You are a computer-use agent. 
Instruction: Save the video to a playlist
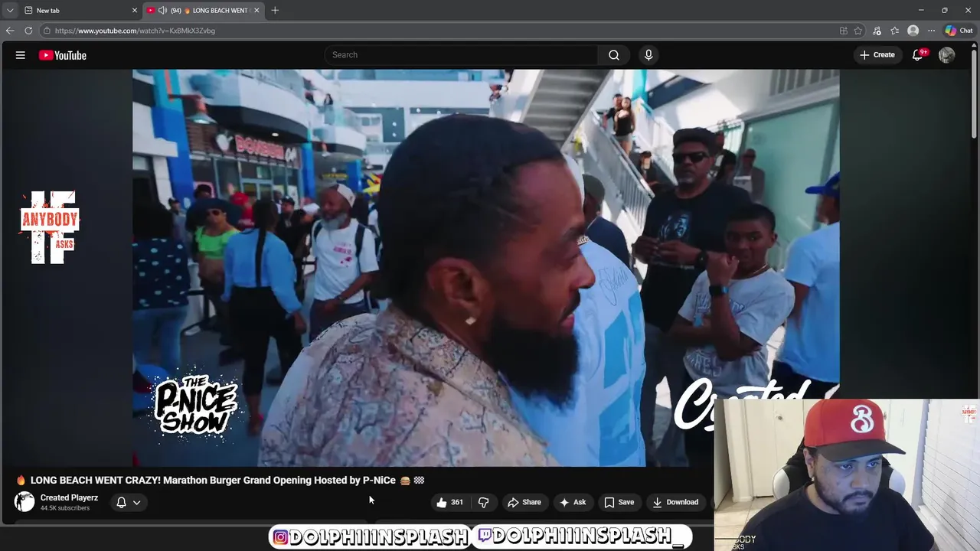click(x=619, y=502)
